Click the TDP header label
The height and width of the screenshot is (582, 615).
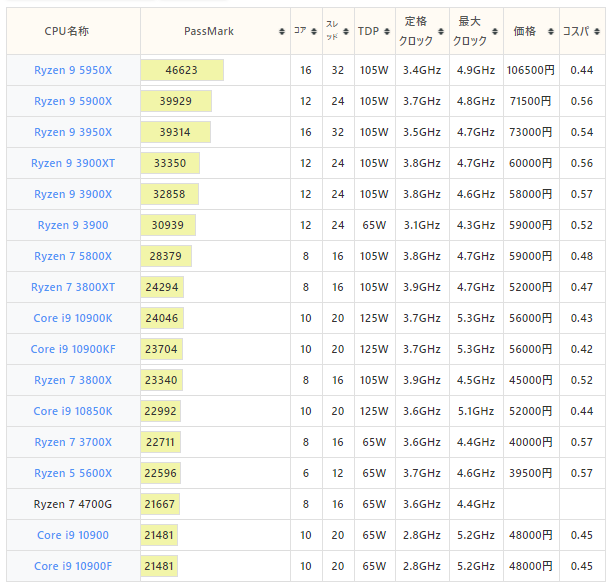[x=368, y=31]
